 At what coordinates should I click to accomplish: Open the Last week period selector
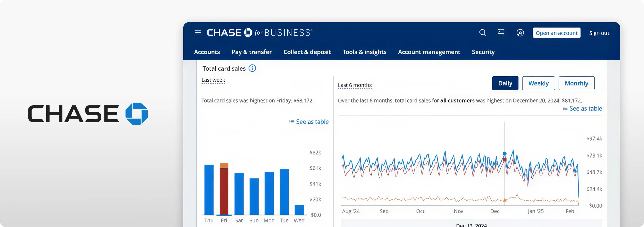pyautogui.click(x=213, y=80)
